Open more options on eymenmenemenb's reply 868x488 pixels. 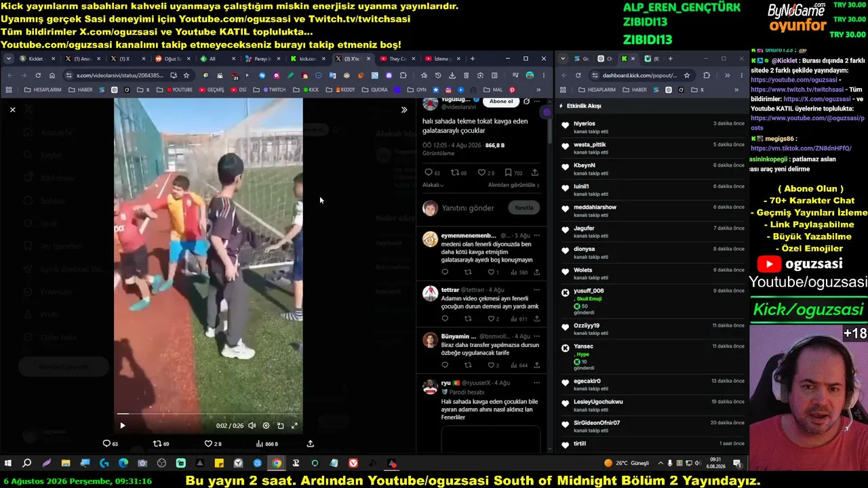tap(536, 235)
